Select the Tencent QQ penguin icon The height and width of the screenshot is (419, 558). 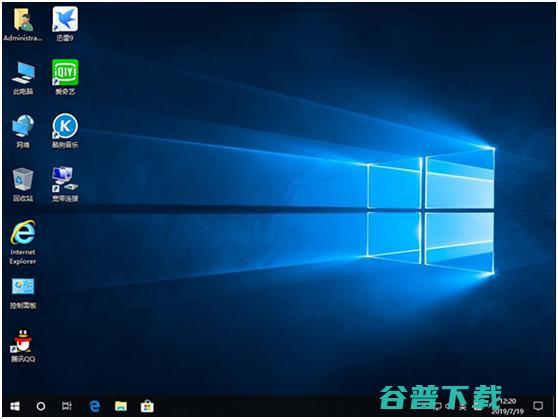point(23,346)
